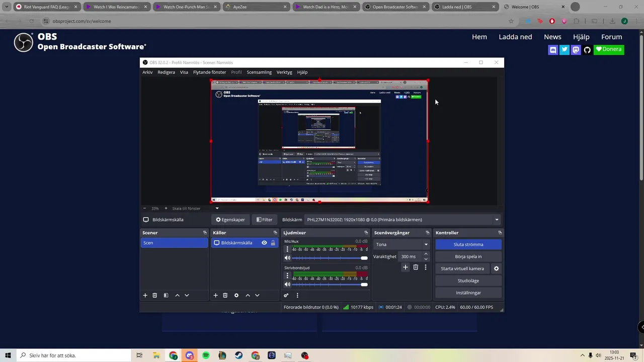Viewport: 644px width, 362px height.
Task: Float the Ljudmixer dock panel
Action: coord(366,233)
